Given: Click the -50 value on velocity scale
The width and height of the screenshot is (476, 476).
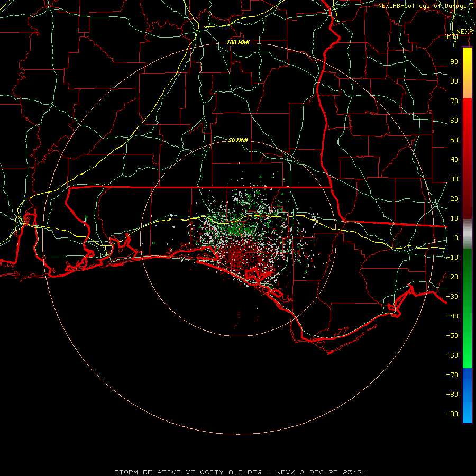Looking at the screenshot, I should [x=452, y=336].
